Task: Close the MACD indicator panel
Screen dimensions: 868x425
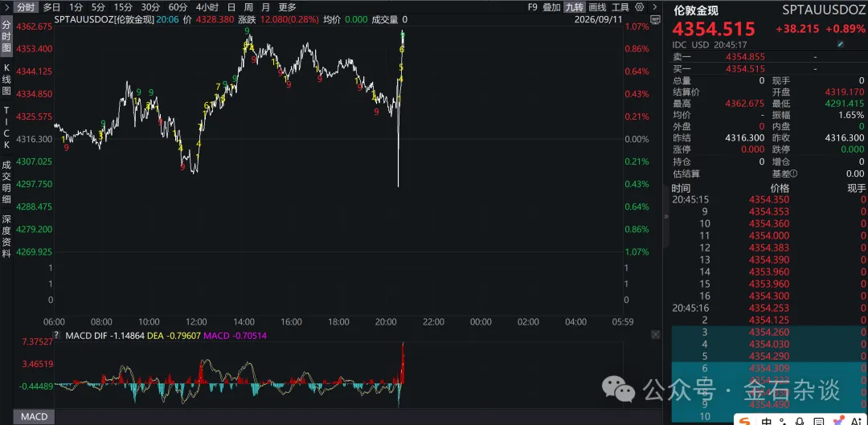Action: pos(656,334)
